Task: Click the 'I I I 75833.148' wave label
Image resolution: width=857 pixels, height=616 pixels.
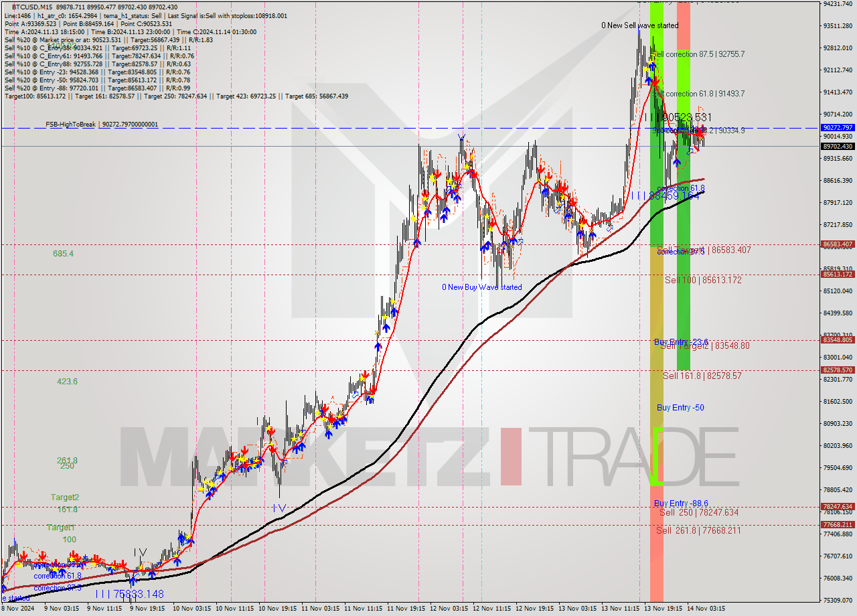Action: tap(129, 594)
